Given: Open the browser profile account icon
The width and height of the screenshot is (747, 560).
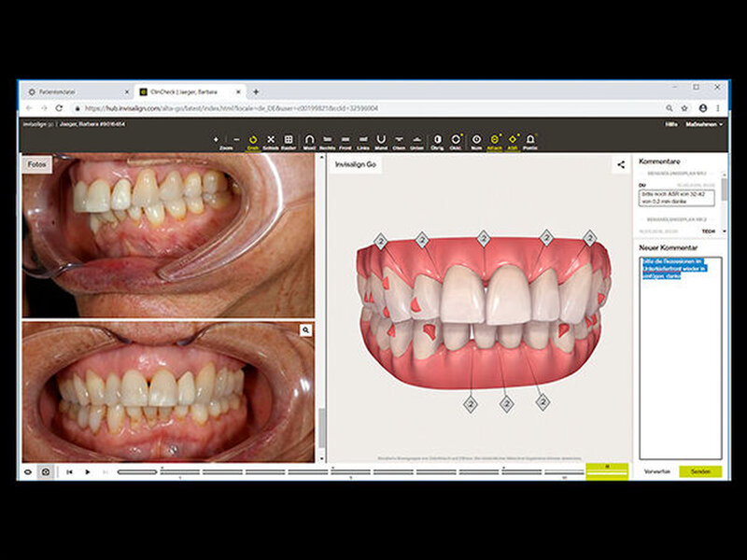Looking at the screenshot, I should click(703, 108).
